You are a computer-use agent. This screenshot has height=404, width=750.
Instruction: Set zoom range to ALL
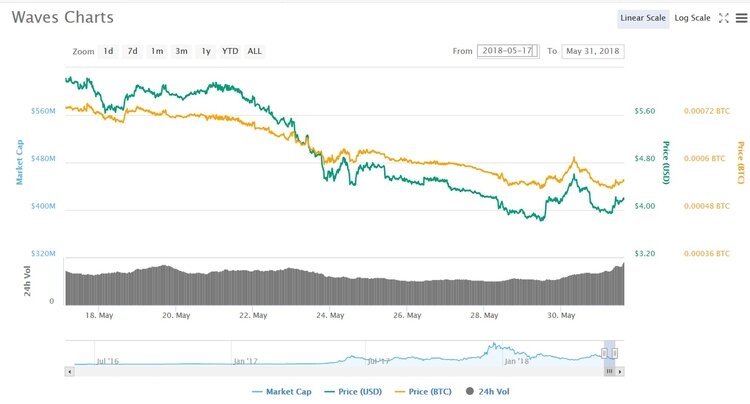[x=254, y=51]
